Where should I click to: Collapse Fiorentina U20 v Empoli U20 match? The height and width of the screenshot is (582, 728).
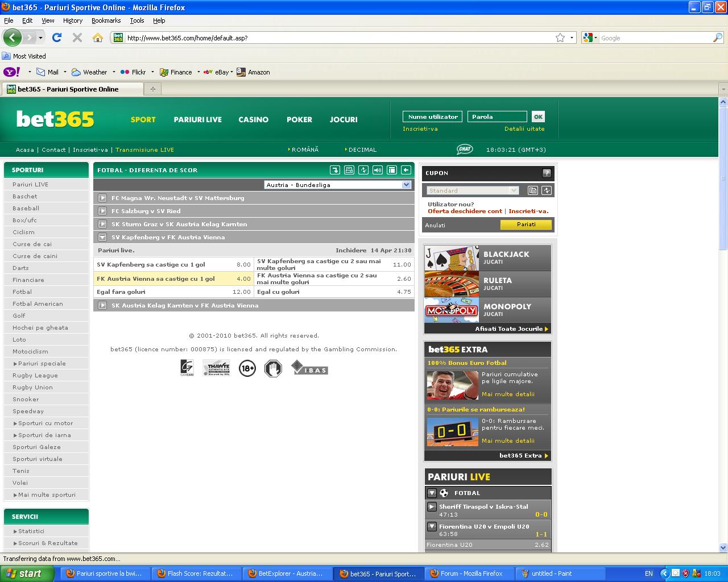coord(432,526)
